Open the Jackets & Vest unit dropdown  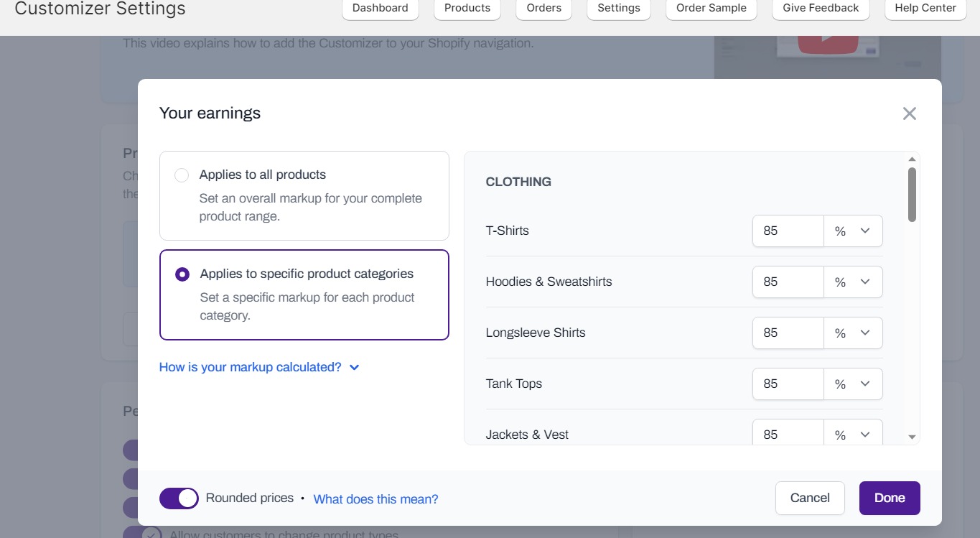(853, 432)
